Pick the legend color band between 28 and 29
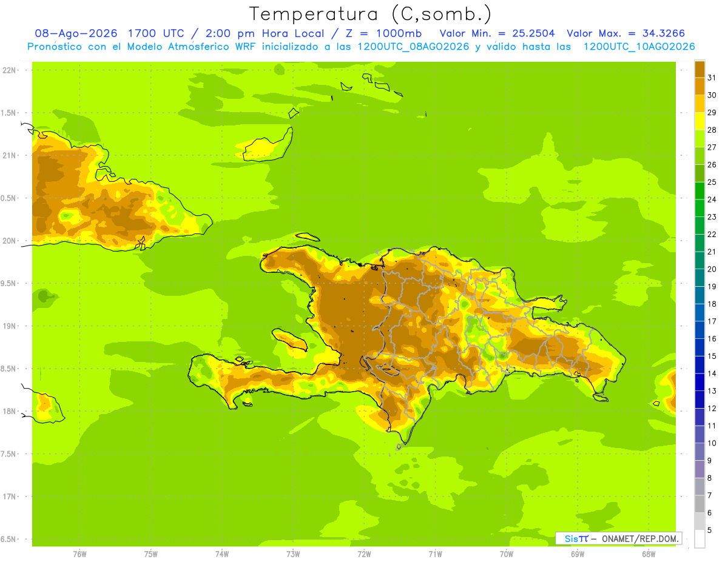The width and height of the screenshot is (728, 562). [699, 121]
